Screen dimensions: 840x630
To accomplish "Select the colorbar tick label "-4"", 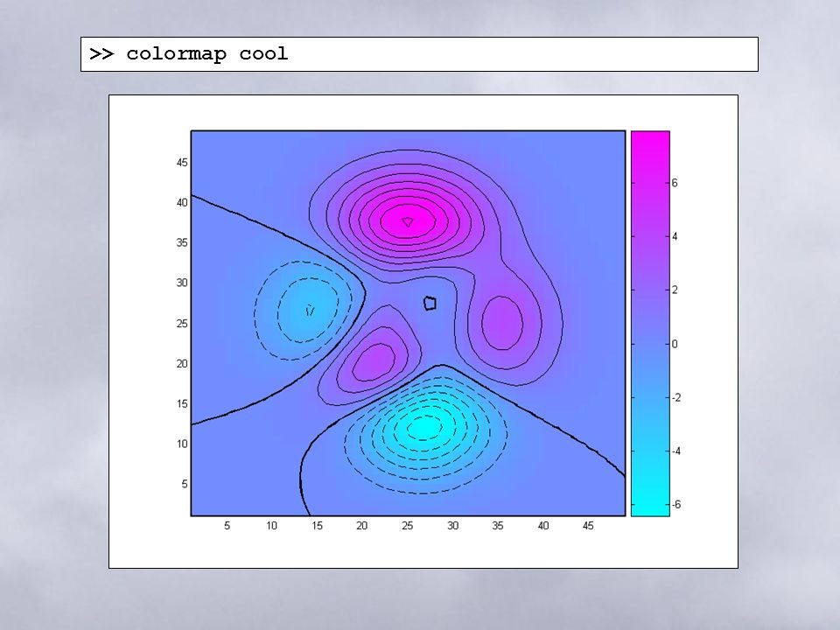I will 676,451.
